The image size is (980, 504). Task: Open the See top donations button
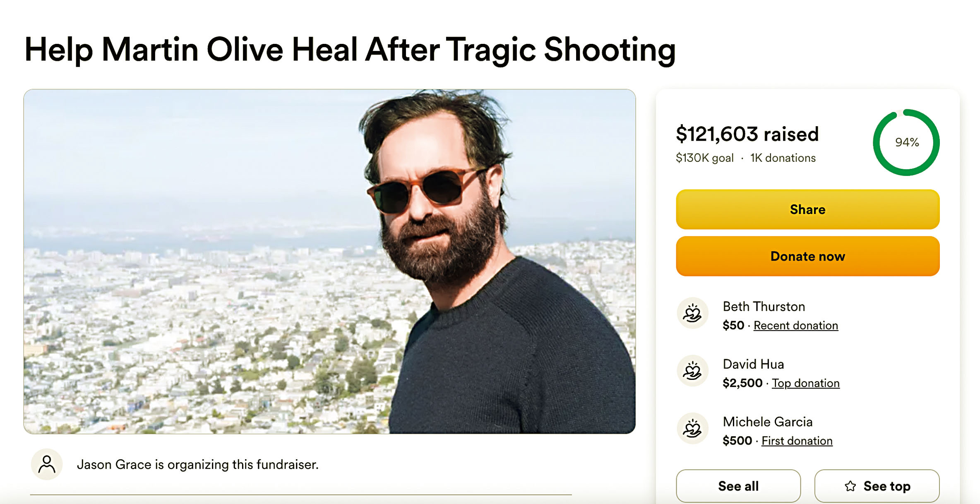click(x=877, y=486)
